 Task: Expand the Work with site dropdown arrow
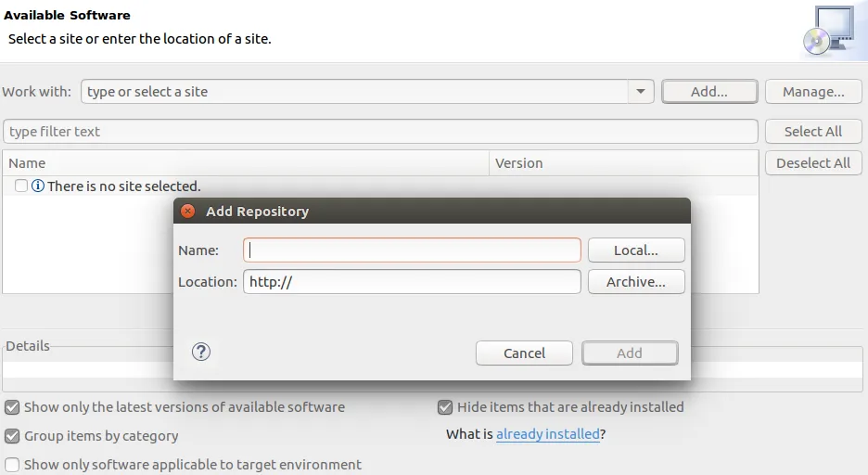pos(640,92)
